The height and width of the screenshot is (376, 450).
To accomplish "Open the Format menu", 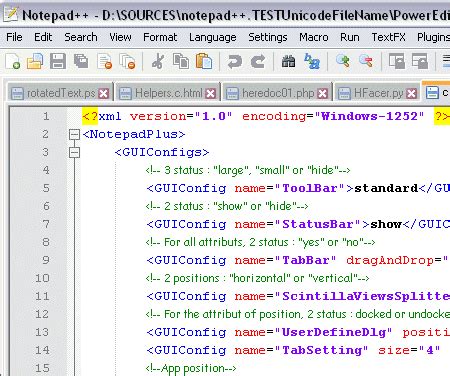I will [160, 37].
